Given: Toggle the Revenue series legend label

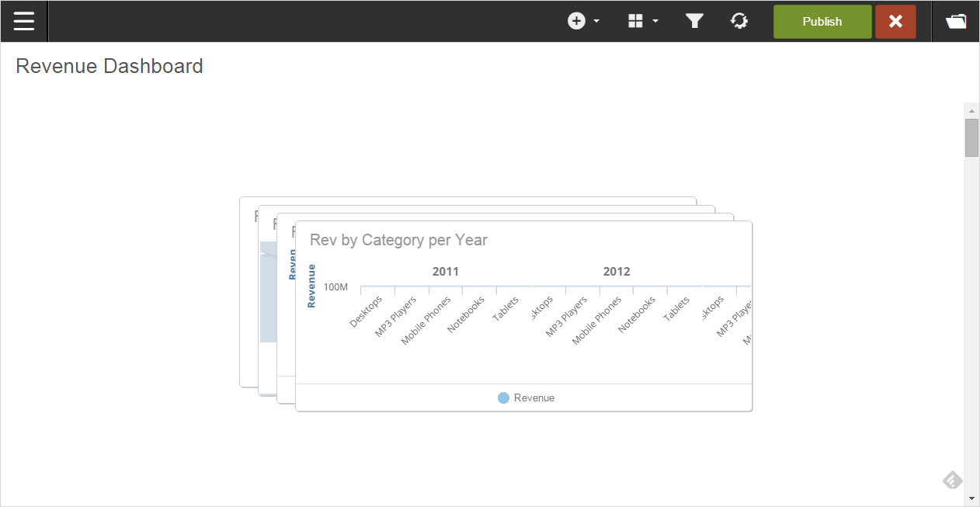Looking at the screenshot, I should [x=534, y=398].
